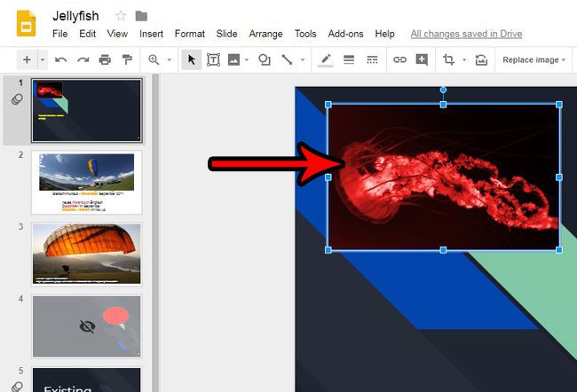Click the Jellyfish presentation title
The width and height of the screenshot is (577, 392).
[x=75, y=16]
